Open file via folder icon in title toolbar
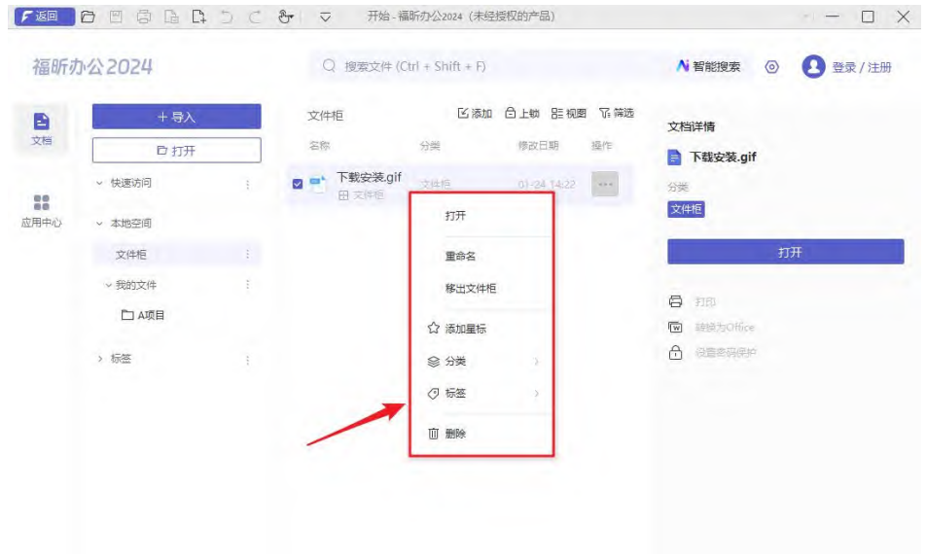Screen dimensions: 926x560 [x=88, y=17]
